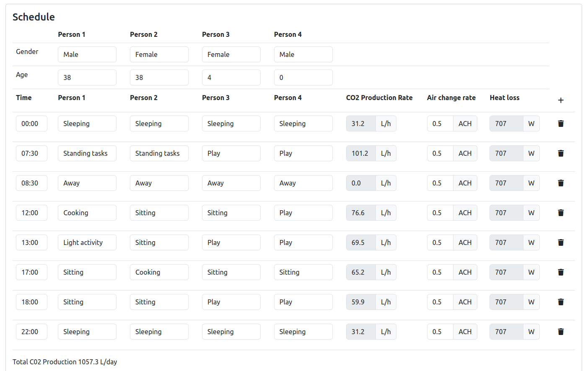The image size is (588, 371).
Task: Delete the 22:00 schedule row
Action: [x=561, y=332]
